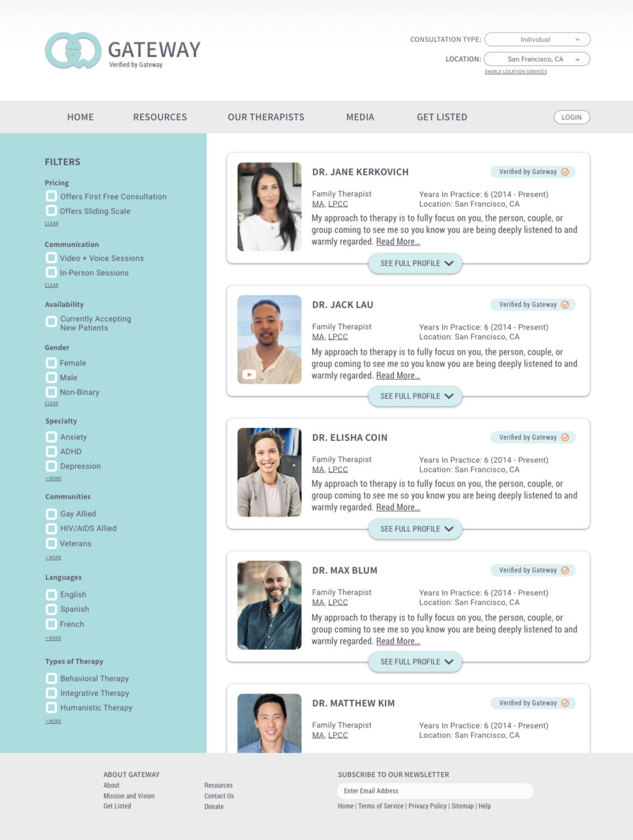Click verified checkmark icon for Dr. Jane Kerkovich
Viewport: 633px width, 840px height.
pyautogui.click(x=565, y=172)
